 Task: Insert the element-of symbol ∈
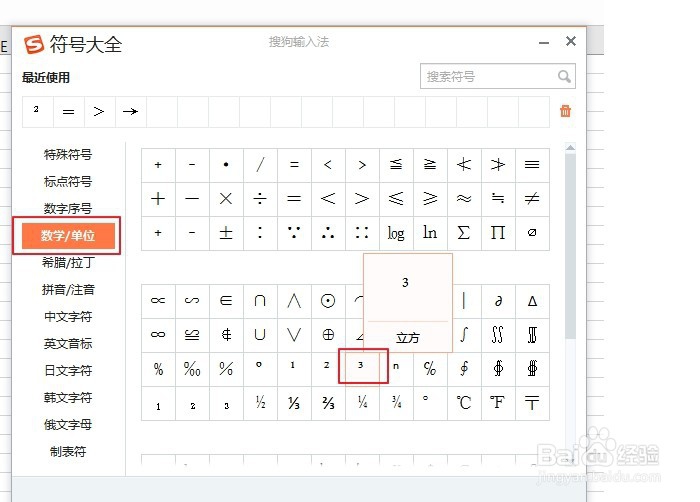(226, 301)
